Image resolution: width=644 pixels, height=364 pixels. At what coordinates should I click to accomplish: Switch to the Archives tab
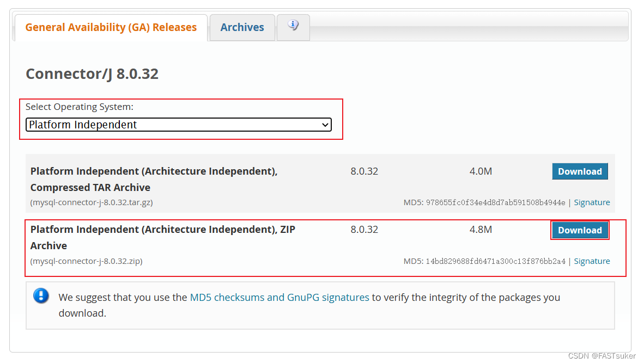242,28
